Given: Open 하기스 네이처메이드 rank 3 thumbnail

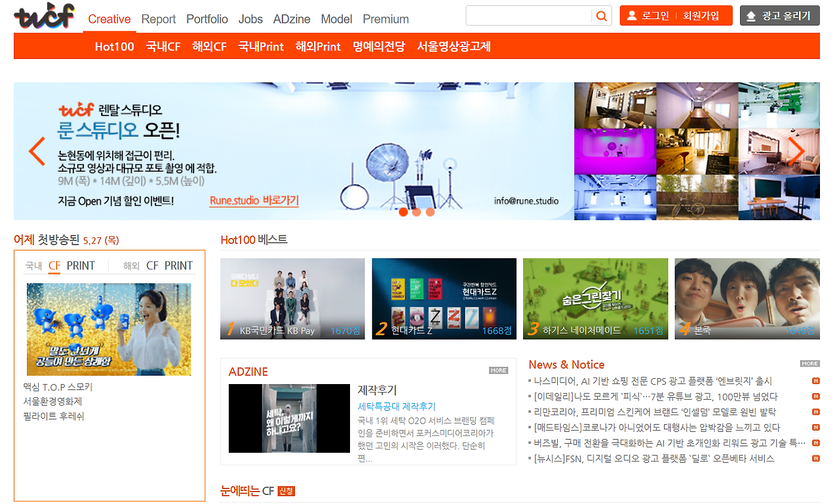Looking at the screenshot, I should pyautogui.click(x=596, y=299).
